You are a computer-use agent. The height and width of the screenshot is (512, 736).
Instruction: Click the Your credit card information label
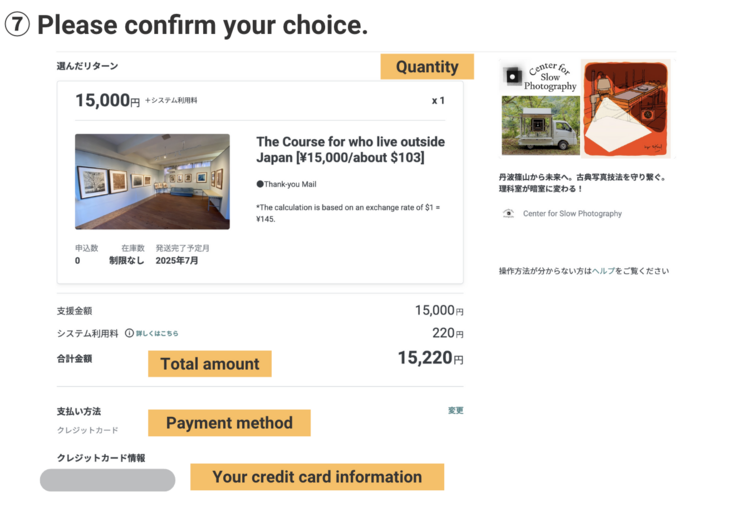(317, 477)
